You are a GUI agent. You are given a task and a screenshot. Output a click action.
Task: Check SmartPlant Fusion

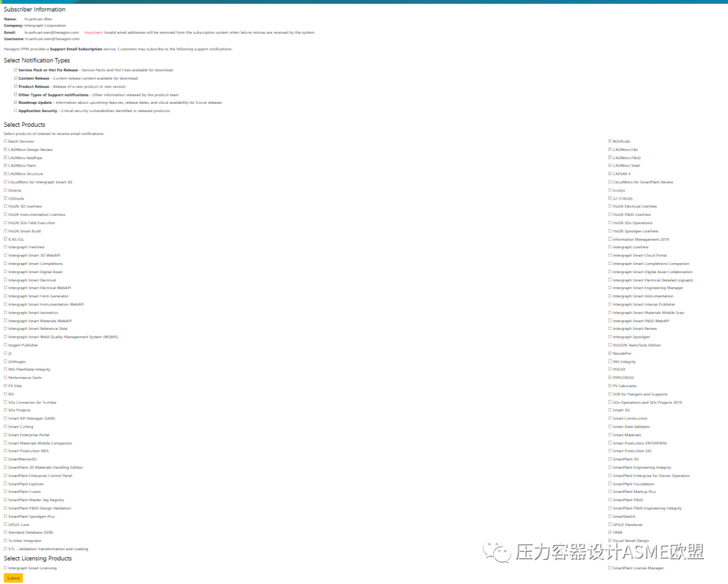pyautogui.click(x=5, y=492)
